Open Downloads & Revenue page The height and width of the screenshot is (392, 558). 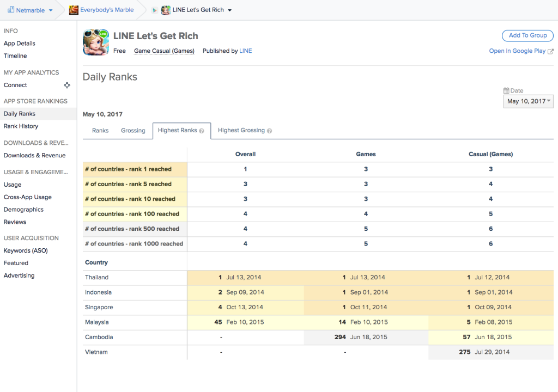34,156
